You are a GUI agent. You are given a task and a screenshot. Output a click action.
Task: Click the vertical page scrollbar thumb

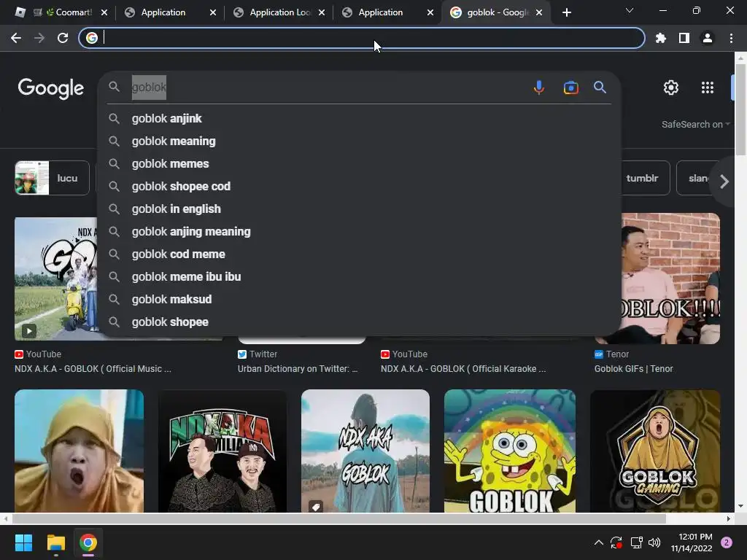740,109
